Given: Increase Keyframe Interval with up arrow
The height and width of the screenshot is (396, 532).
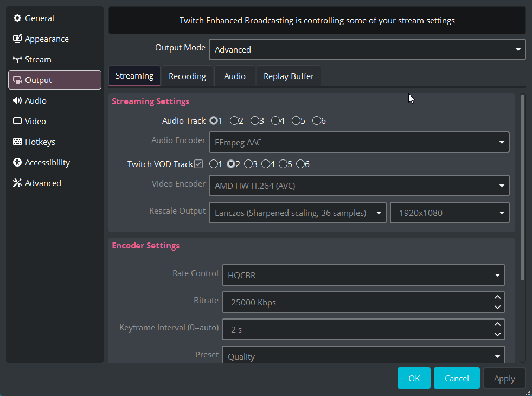Looking at the screenshot, I should [497, 324].
